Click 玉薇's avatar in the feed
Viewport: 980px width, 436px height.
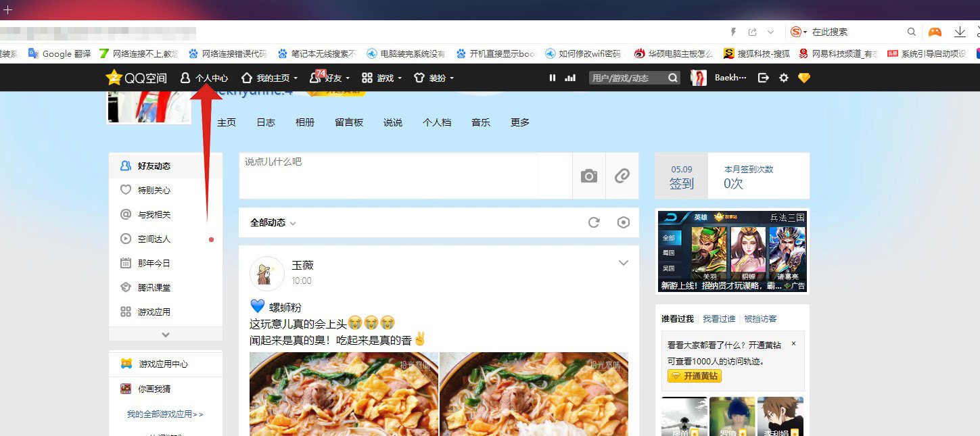[x=267, y=274]
